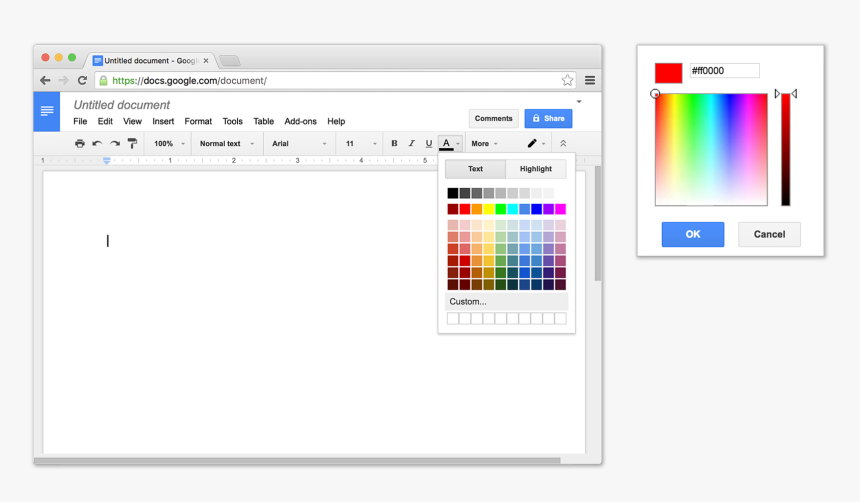
Task: Open the Arial font dropdown
Action: (x=299, y=144)
